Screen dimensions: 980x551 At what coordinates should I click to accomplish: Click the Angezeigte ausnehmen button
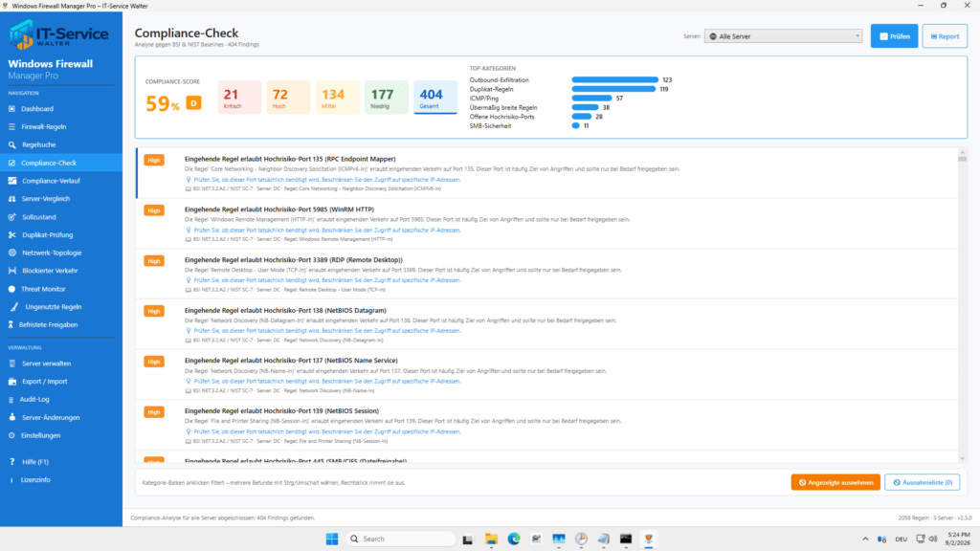(x=835, y=482)
